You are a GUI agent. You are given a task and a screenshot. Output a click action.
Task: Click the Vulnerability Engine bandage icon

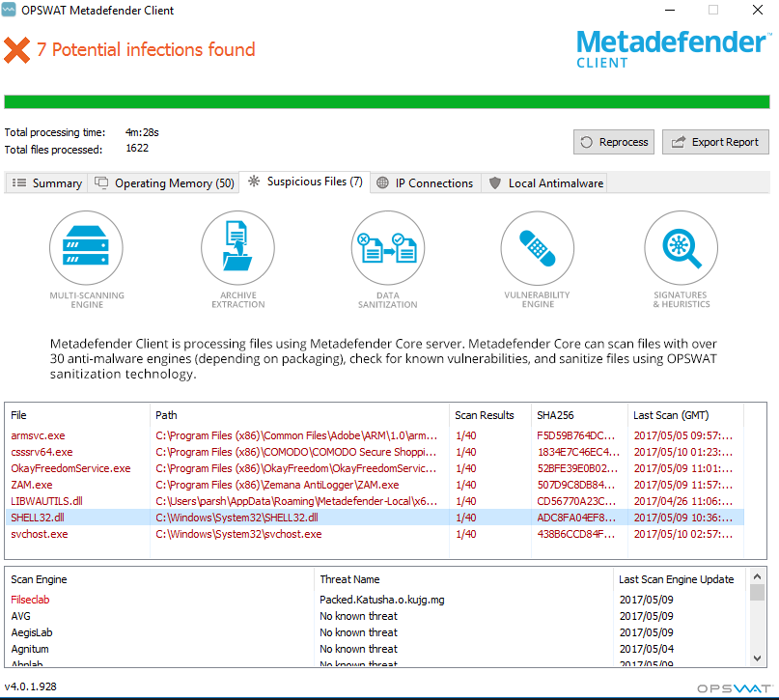pos(537,247)
